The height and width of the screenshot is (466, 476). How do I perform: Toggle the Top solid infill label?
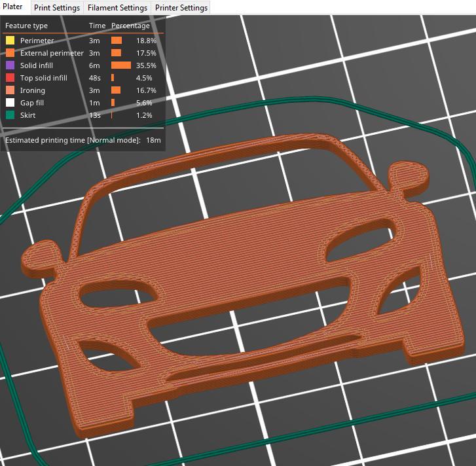pyautogui.click(x=43, y=78)
